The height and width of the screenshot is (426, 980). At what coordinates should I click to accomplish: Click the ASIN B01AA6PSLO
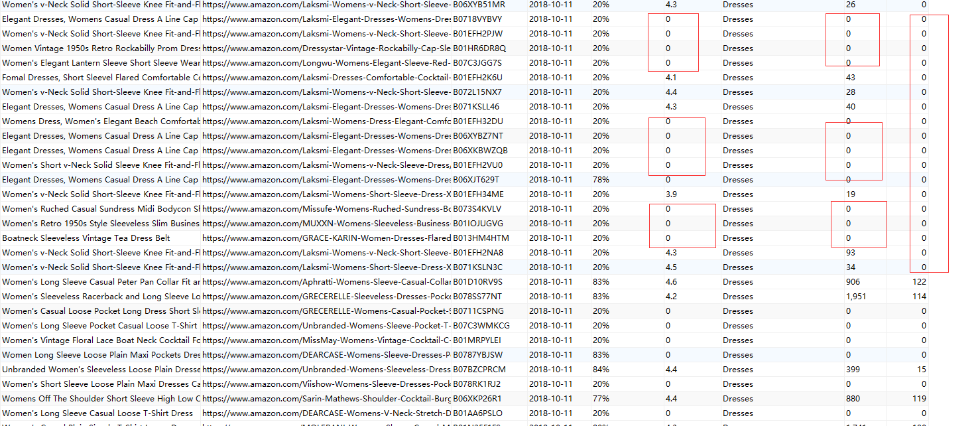click(x=477, y=413)
